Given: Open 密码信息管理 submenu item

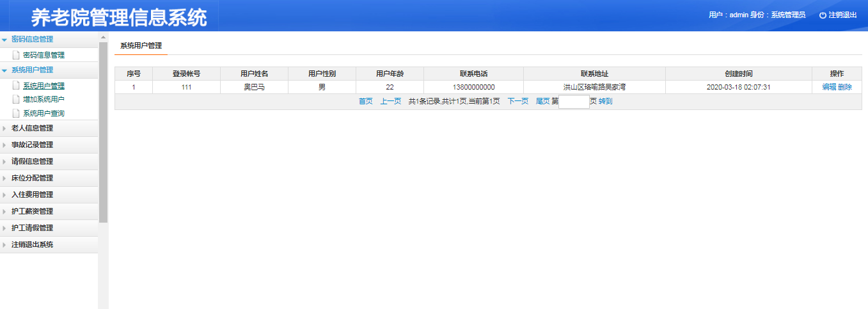Looking at the screenshot, I should 43,55.
